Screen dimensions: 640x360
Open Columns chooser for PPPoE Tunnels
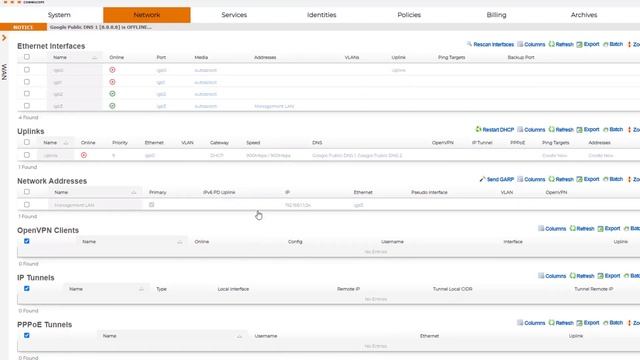531,323
